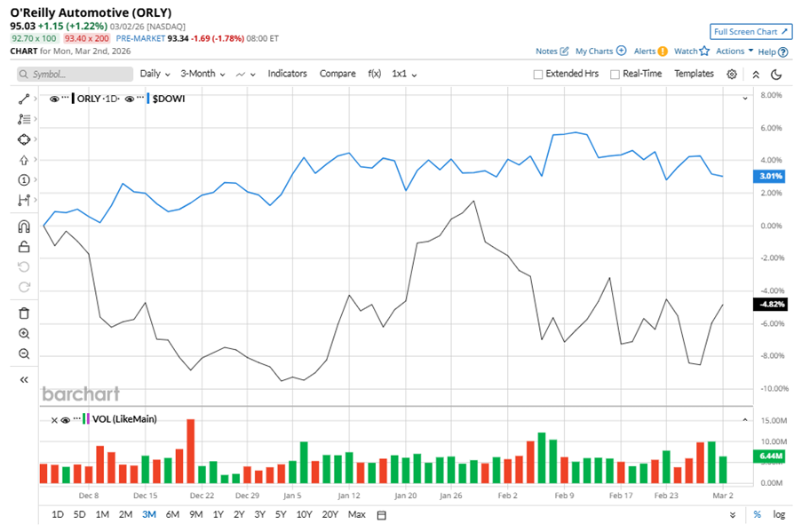Select the 1M range tab

[x=102, y=514]
